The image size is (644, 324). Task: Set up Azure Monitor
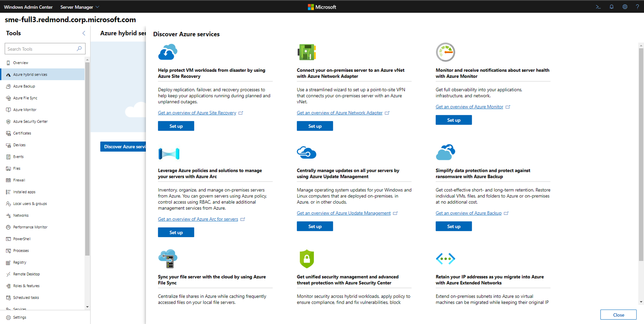(x=453, y=120)
